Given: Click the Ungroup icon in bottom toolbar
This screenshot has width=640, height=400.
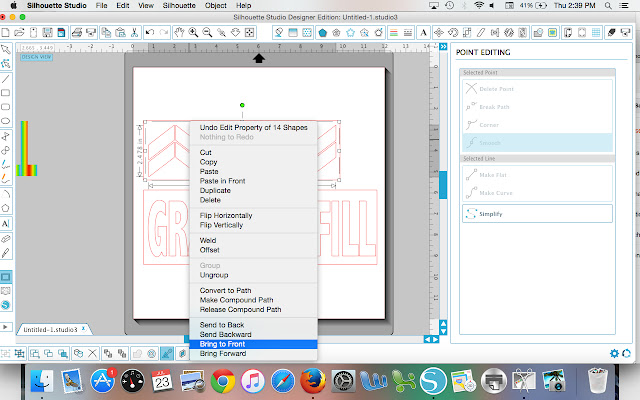Looking at the screenshot, I should coord(19,353).
